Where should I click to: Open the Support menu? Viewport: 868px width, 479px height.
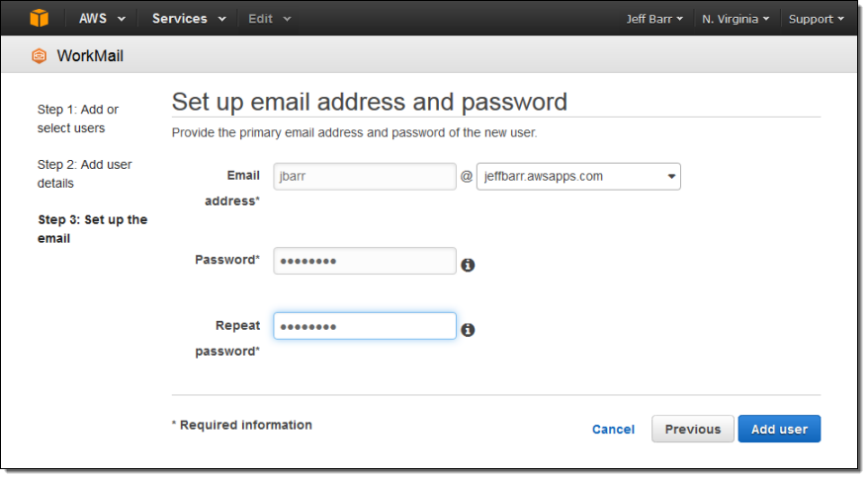[816, 19]
